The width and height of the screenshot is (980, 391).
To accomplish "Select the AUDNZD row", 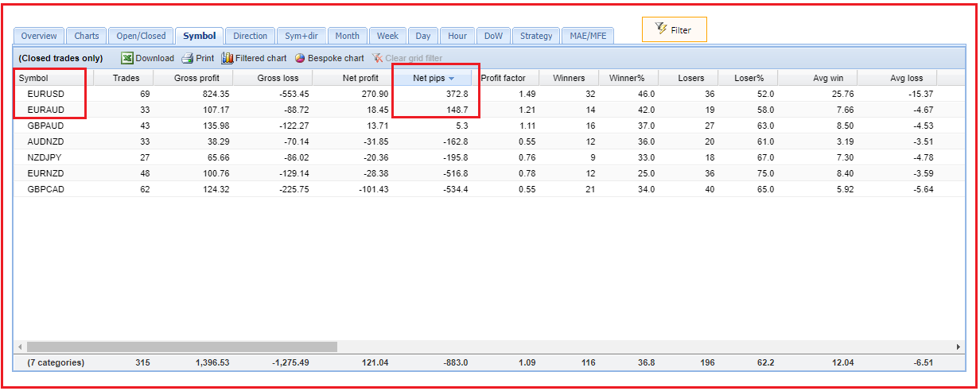I will [489, 141].
